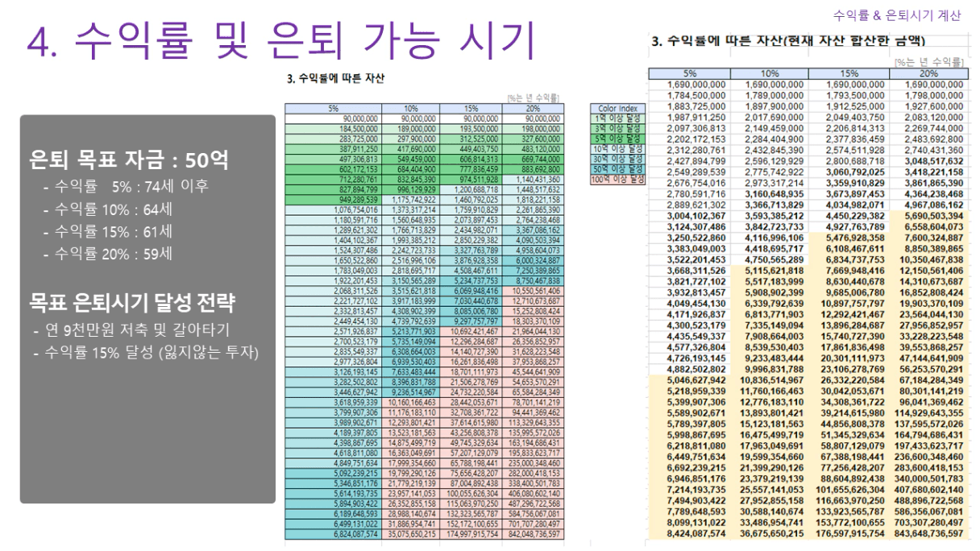This screenshot has height=551, width=980.
Task: Click the 'Color Index' legend header
Action: click(619, 108)
